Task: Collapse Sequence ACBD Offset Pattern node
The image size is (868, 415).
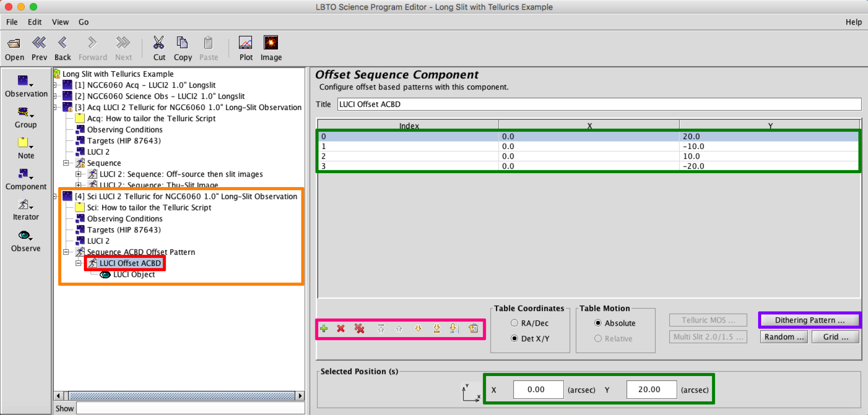Action: (x=66, y=252)
